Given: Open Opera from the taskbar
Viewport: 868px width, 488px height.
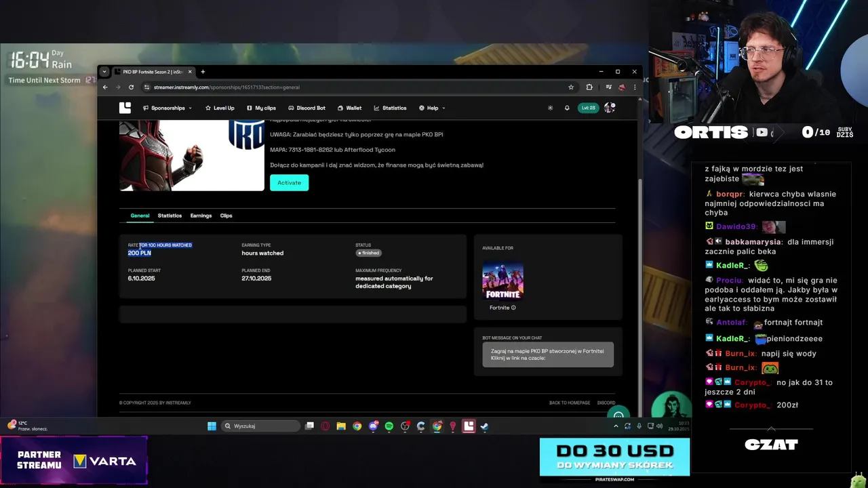Looking at the screenshot, I should pos(325,426).
